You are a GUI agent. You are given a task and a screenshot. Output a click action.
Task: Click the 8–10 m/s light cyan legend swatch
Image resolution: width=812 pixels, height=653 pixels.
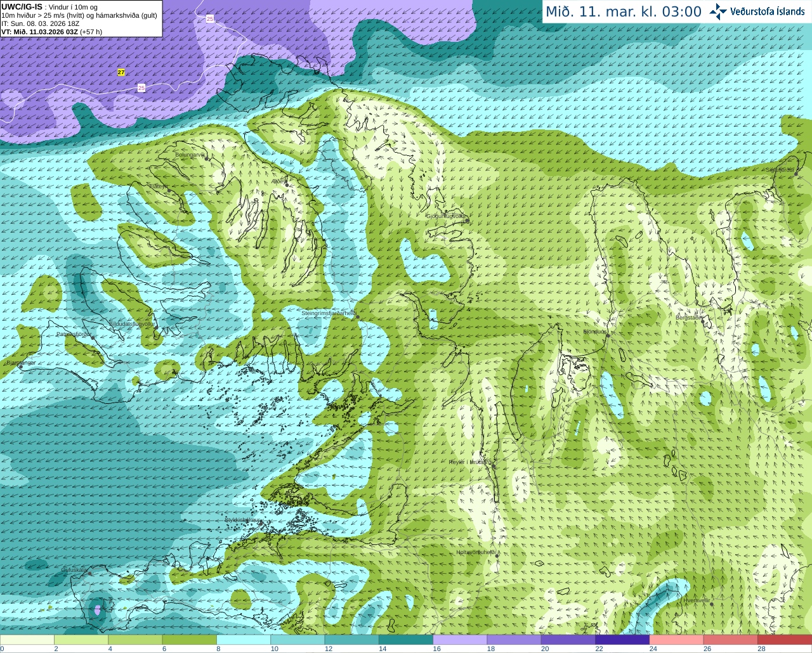point(244,640)
